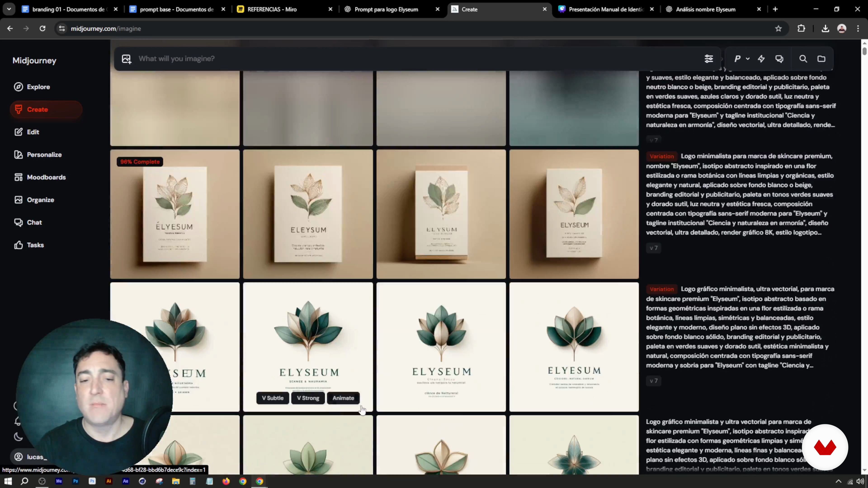Toggle fast mode lightning icon

tap(761, 59)
